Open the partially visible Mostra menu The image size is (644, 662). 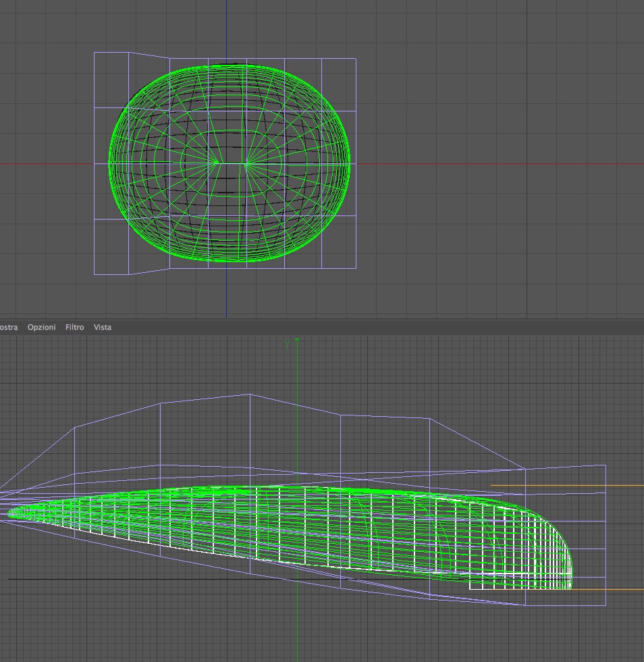[9, 327]
